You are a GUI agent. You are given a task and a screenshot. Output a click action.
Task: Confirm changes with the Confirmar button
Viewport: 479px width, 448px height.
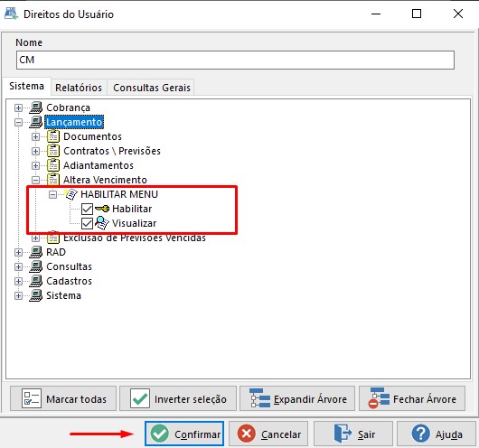tap(184, 434)
